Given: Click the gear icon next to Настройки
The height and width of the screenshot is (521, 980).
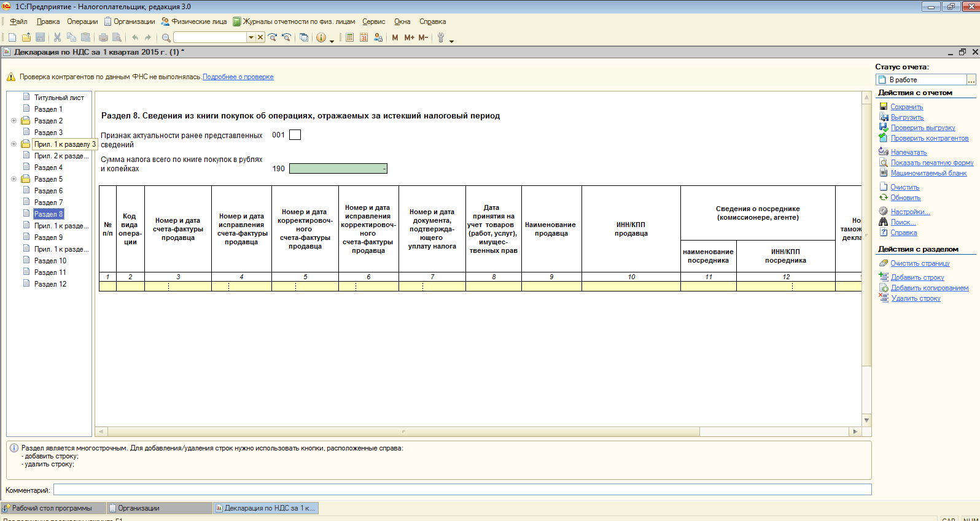Looking at the screenshot, I should (883, 212).
